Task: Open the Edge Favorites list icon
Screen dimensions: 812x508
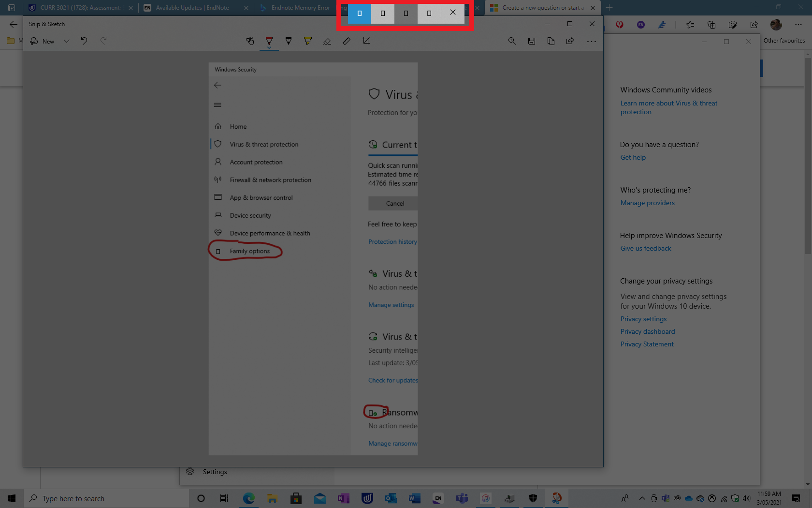Action: pos(690,25)
